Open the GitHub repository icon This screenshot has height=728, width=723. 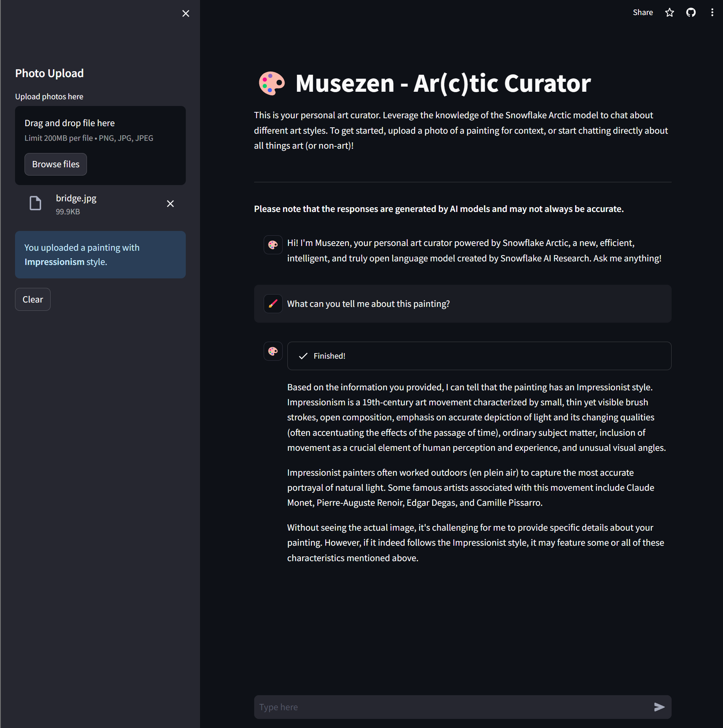691,13
